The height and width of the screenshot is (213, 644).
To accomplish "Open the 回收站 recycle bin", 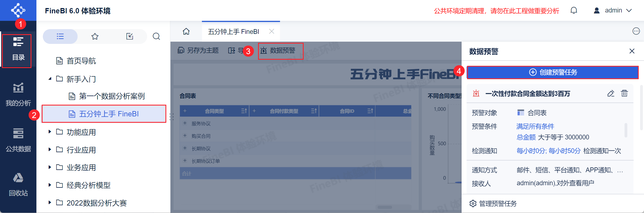I will (x=18, y=184).
